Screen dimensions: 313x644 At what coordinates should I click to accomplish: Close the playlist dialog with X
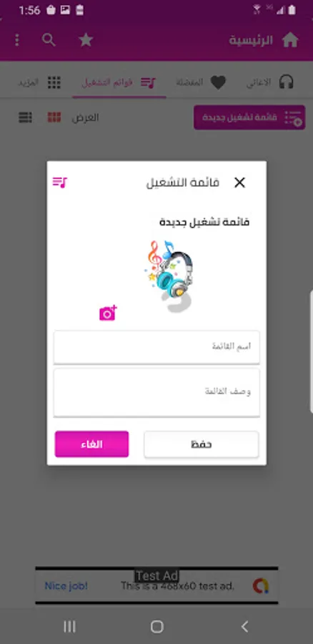[239, 182]
